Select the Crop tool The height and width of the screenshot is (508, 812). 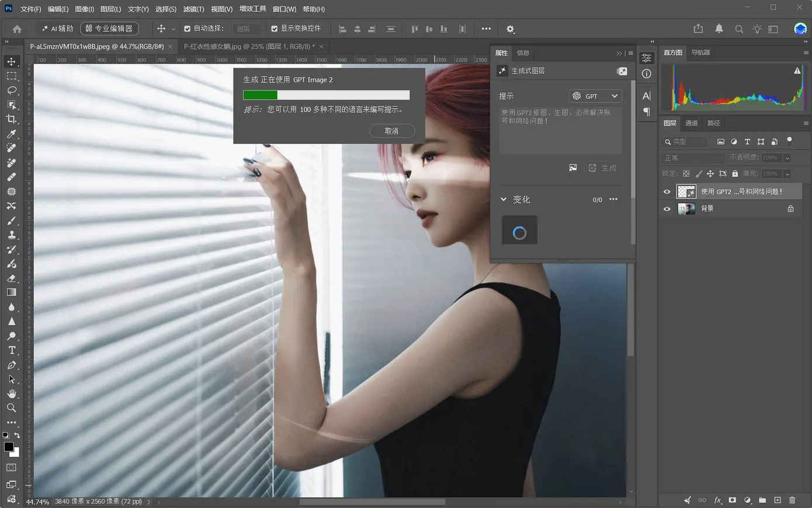point(11,119)
